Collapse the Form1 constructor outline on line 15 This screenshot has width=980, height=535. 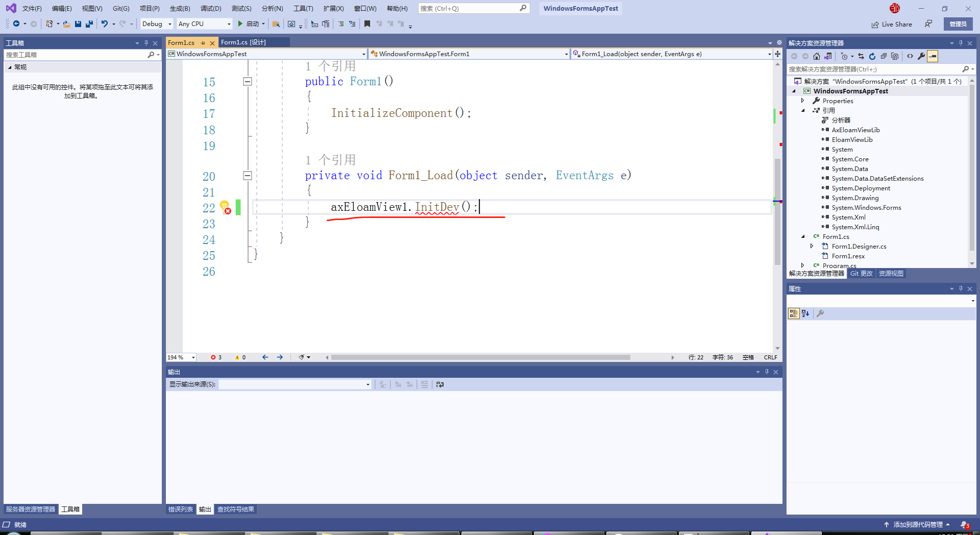point(248,81)
